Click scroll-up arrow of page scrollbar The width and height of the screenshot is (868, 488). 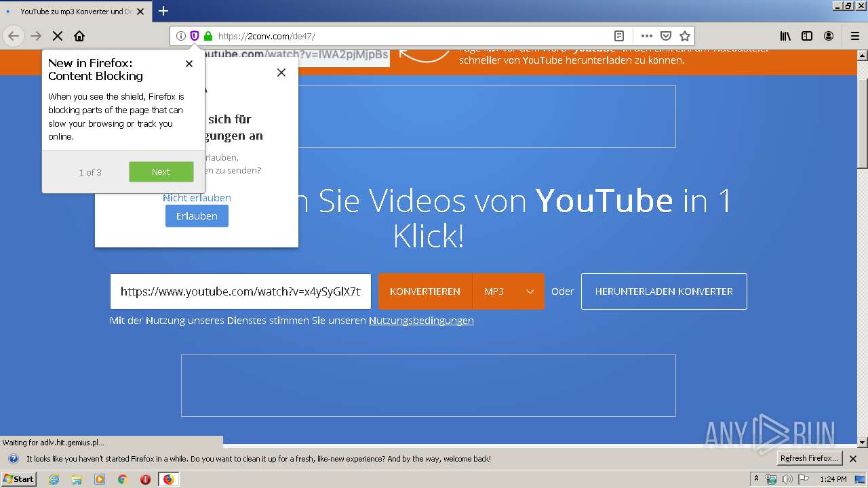(863, 54)
